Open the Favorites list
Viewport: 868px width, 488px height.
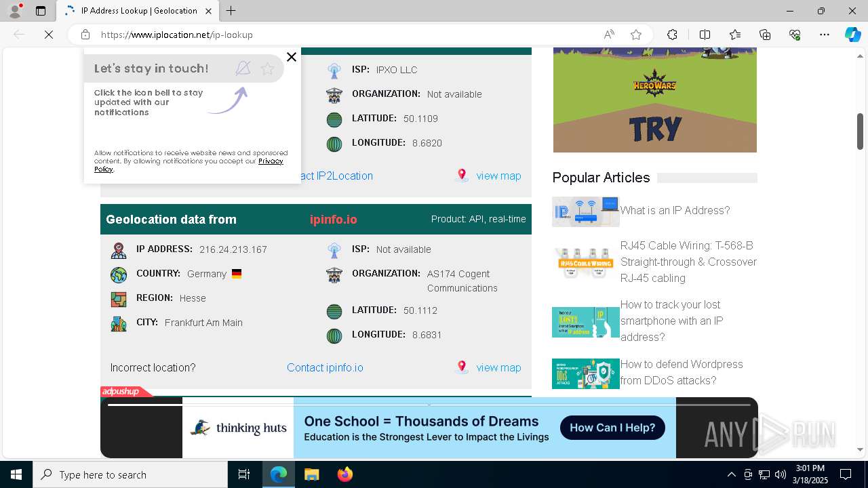735,35
